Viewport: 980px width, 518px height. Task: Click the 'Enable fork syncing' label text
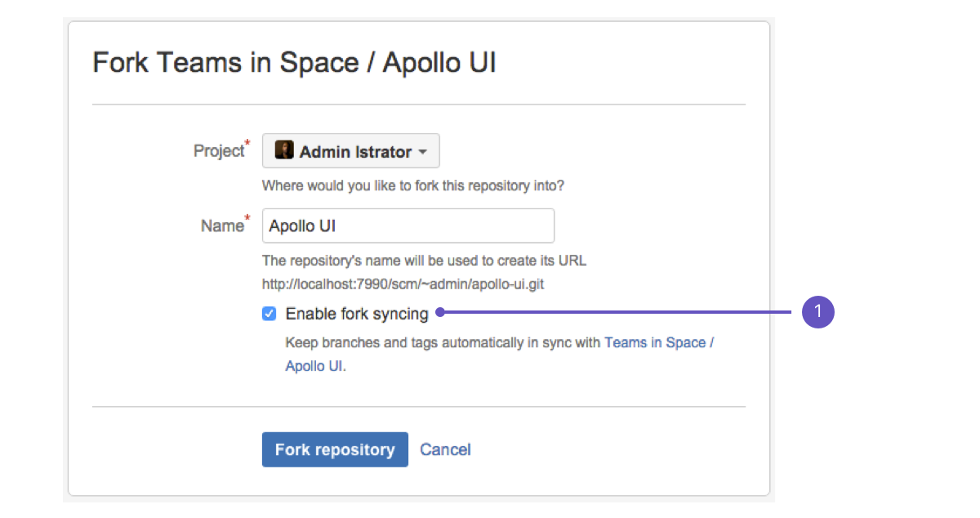point(357,314)
